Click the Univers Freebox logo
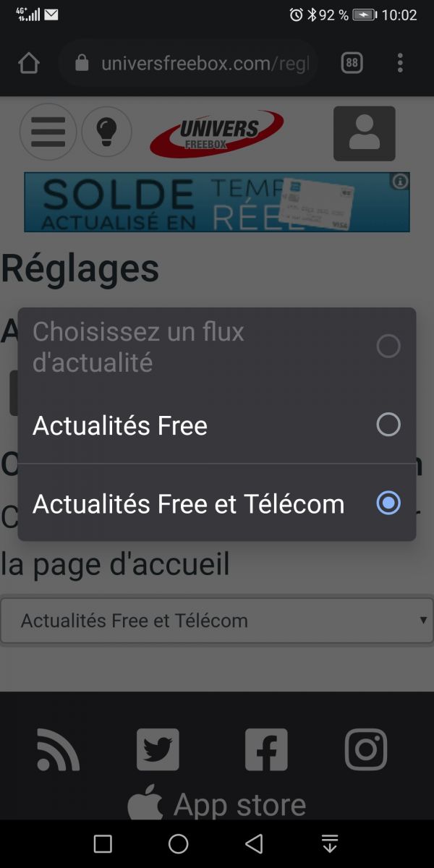This screenshot has height=868, width=434. click(x=216, y=133)
